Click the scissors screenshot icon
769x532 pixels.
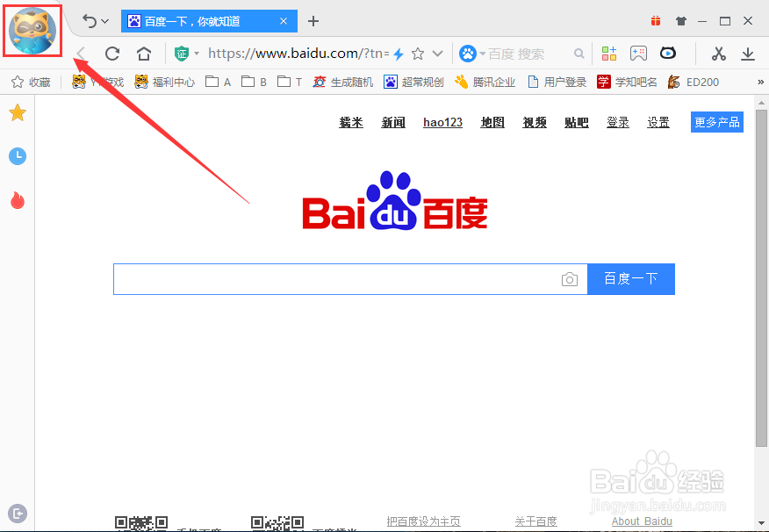tap(718, 54)
